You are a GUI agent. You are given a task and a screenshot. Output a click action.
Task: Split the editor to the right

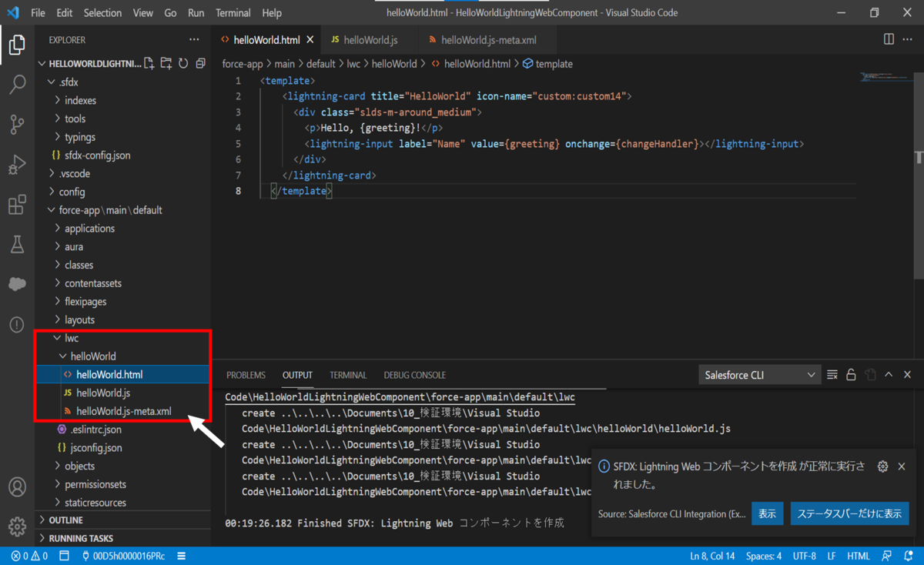coord(889,39)
